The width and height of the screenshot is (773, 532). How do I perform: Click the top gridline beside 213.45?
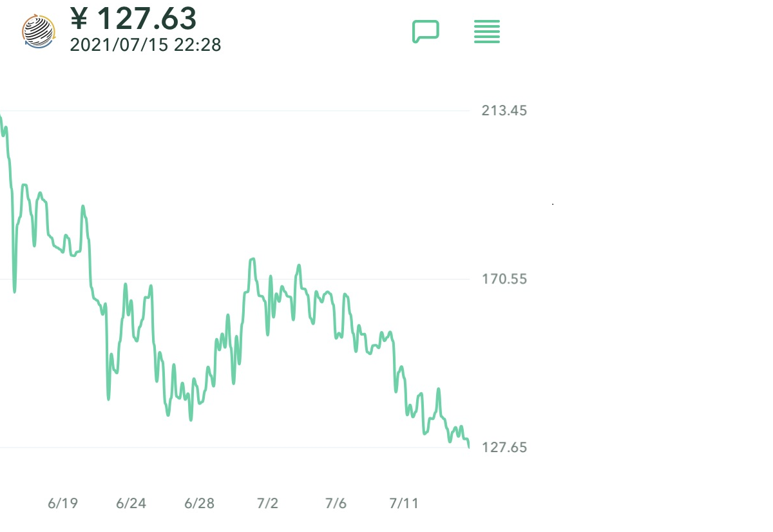coord(258,111)
